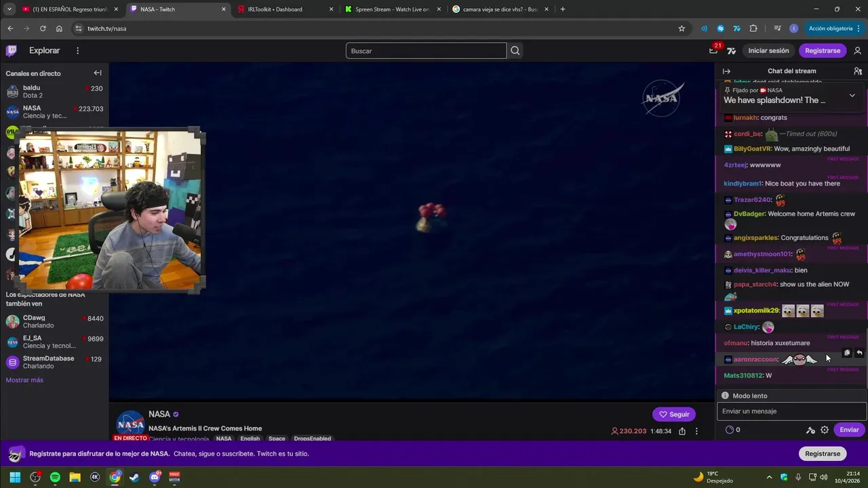
Task: Open chat settings gear
Action: [825, 430]
